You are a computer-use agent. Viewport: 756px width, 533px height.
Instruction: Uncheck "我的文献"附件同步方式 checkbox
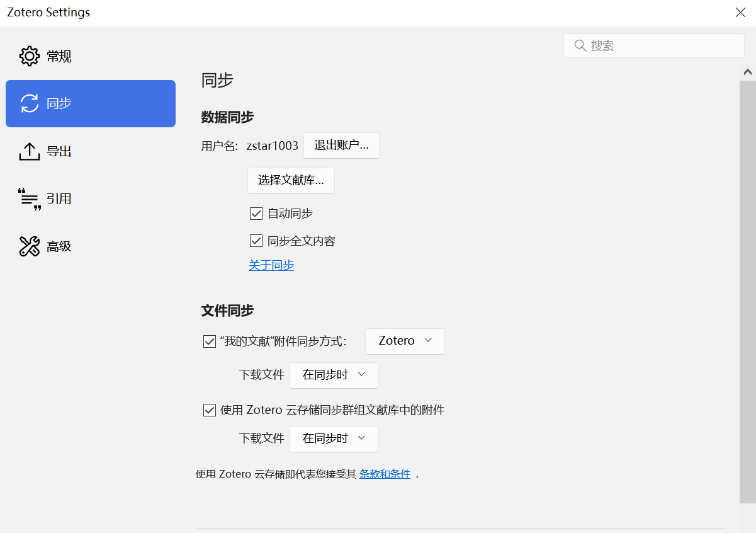(210, 341)
